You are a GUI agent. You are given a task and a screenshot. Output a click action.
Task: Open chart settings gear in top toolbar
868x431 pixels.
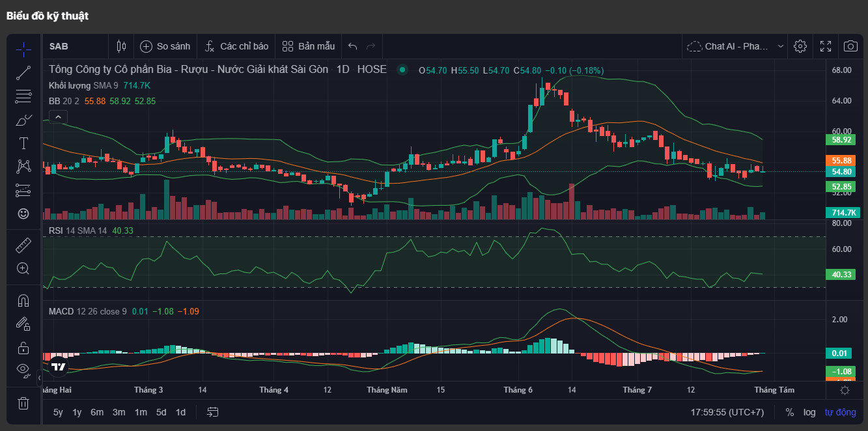pos(800,46)
